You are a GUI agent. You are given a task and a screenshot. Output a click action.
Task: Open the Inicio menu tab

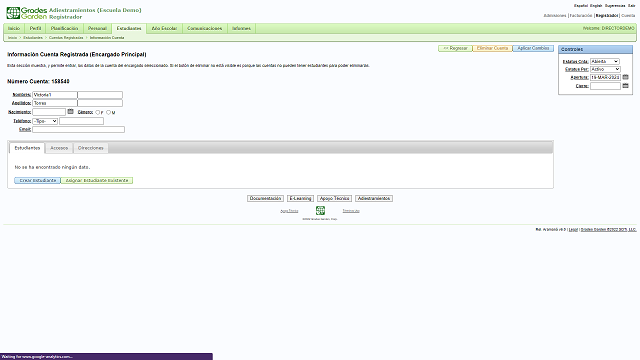pyautogui.click(x=14, y=29)
